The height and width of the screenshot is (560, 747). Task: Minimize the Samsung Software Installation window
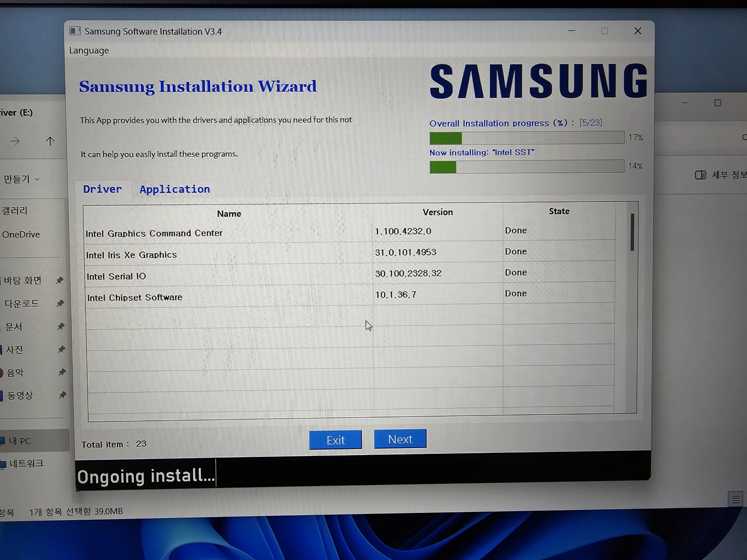pyautogui.click(x=571, y=31)
